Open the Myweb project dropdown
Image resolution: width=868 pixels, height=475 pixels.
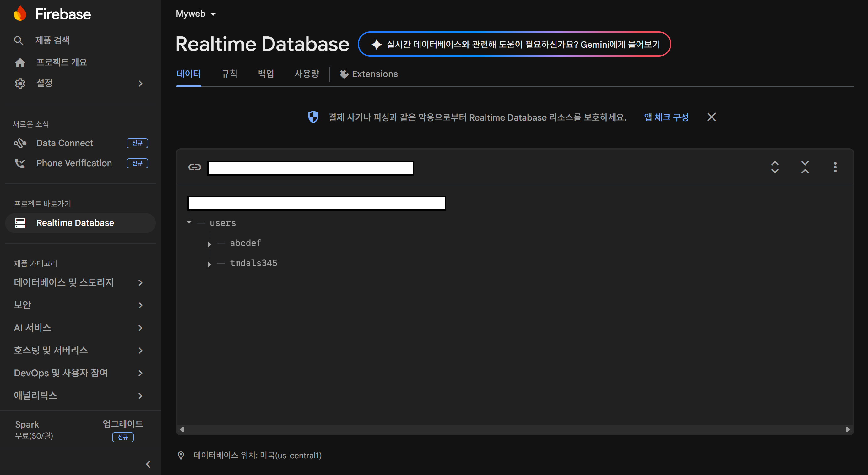pos(196,14)
